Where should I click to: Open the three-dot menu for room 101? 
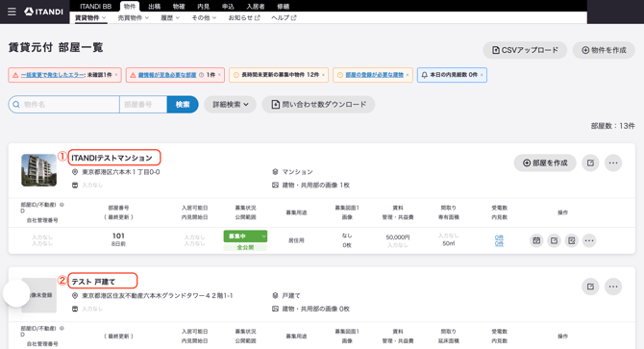tap(589, 240)
